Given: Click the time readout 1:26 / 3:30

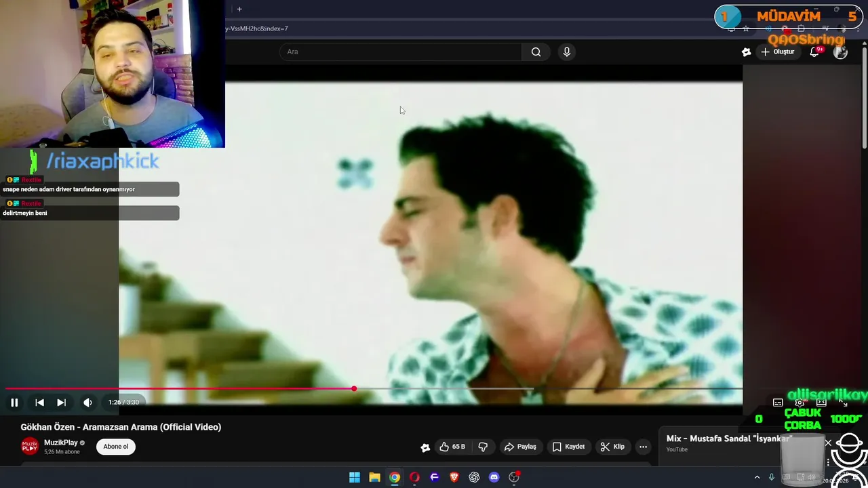Looking at the screenshot, I should 123,403.
